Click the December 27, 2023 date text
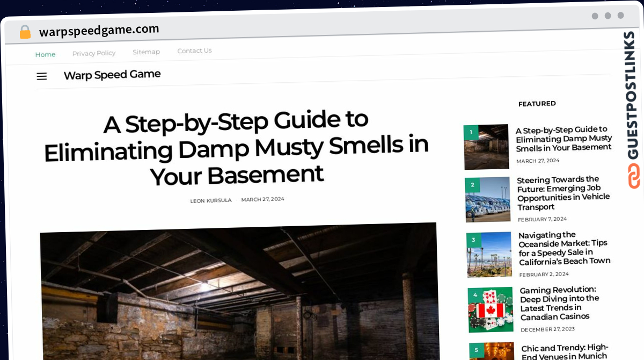The image size is (644, 360). pyautogui.click(x=547, y=329)
